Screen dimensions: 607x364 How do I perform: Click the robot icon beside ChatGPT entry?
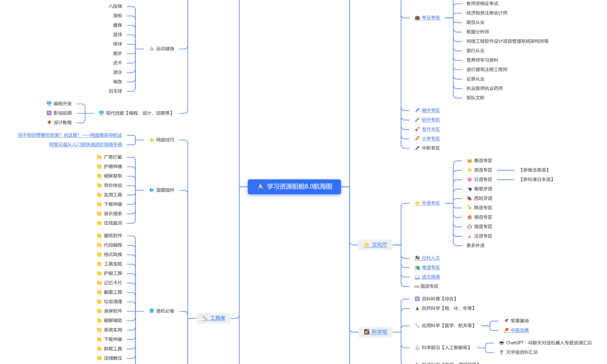click(501, 343)
